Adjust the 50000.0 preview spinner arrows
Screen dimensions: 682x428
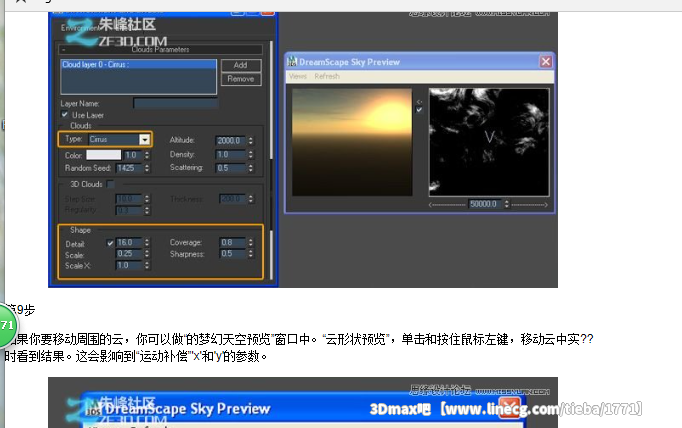[x=507, y=204]
